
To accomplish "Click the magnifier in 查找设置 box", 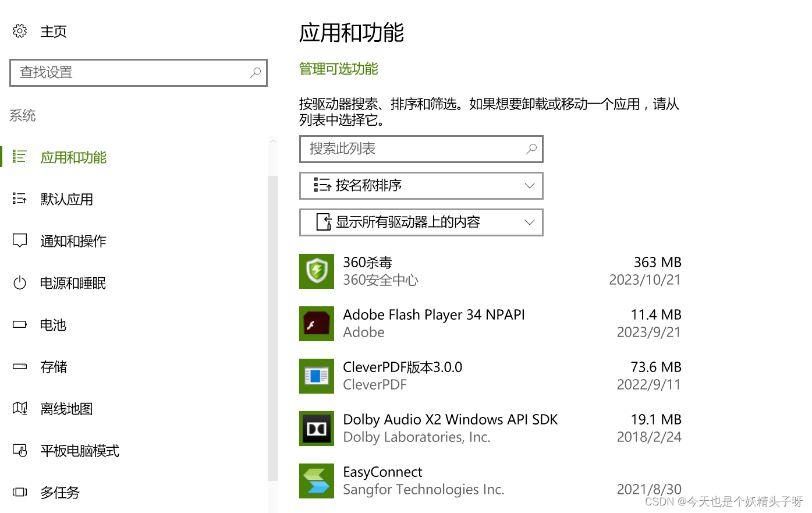I will pos(255,73).
